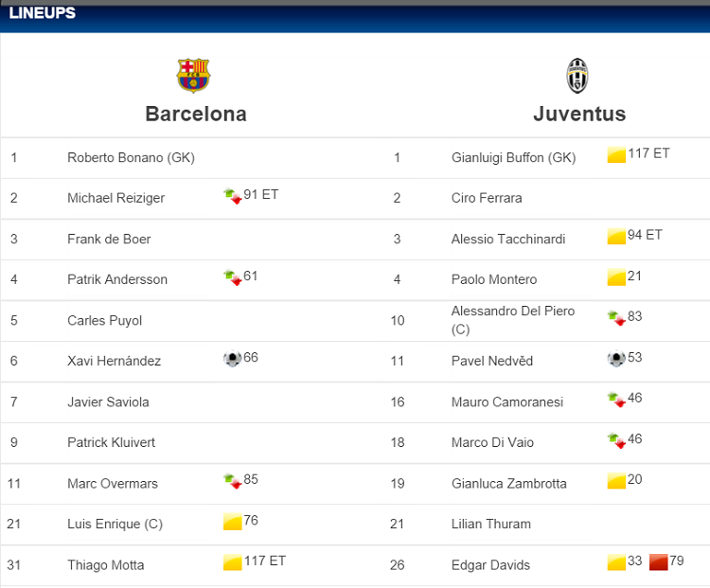Viewport: 710px width, 588px height.
Task: Click Gianluigi Buffon's yellow card icon
Action: [x=616, y=155]
